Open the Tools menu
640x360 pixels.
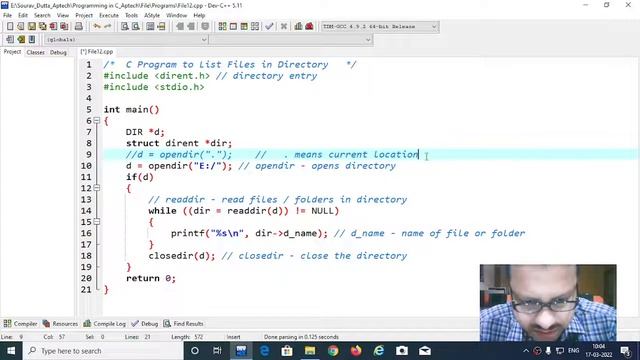131,16
